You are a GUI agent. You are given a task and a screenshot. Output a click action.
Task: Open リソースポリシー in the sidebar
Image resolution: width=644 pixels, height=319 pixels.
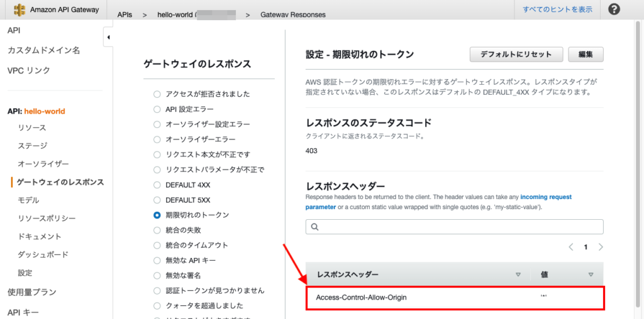coord(47,218)
